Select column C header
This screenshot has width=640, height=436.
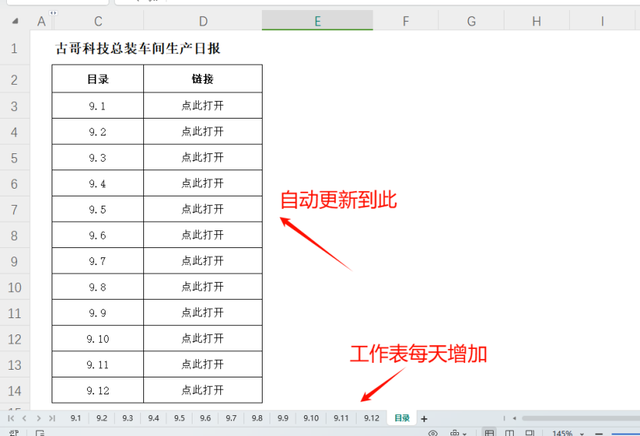click(98, 21)
